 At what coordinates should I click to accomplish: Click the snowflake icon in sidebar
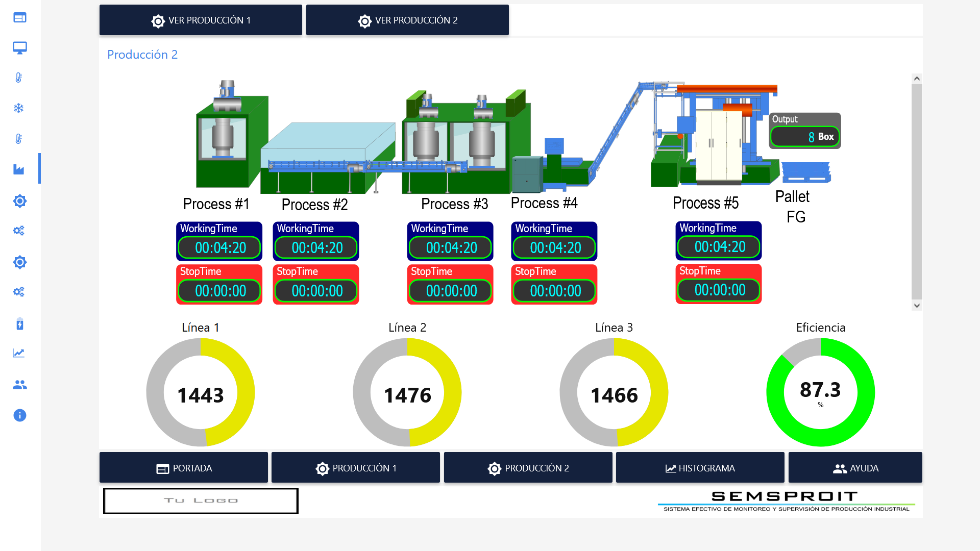(x=19, y=108)
